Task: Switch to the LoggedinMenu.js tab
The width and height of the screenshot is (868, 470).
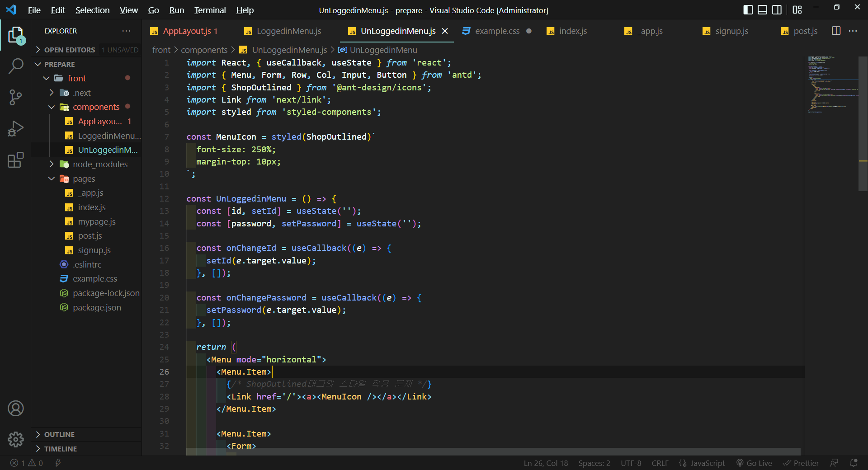Action: point(288,31)
